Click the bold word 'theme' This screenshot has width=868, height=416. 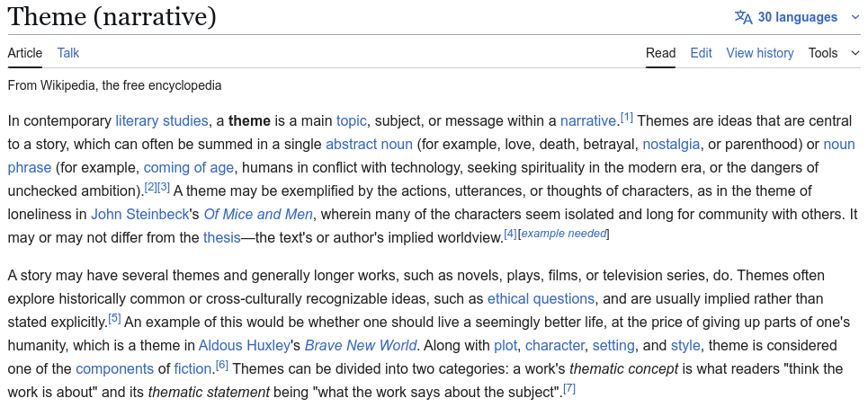pos(249,121)
